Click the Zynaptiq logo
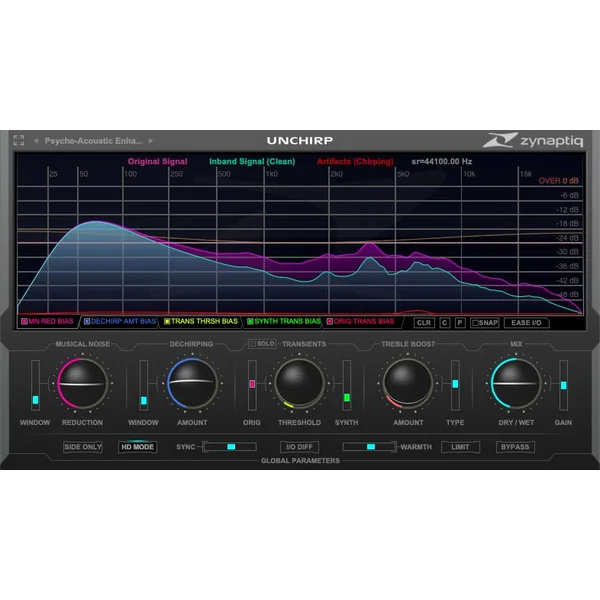 click(x=533, y=140)
